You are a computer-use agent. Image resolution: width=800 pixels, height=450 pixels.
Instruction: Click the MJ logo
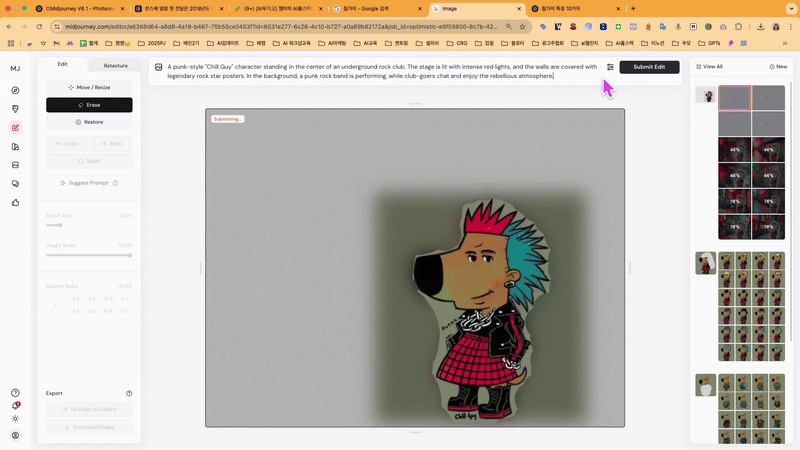coord(15,68)
